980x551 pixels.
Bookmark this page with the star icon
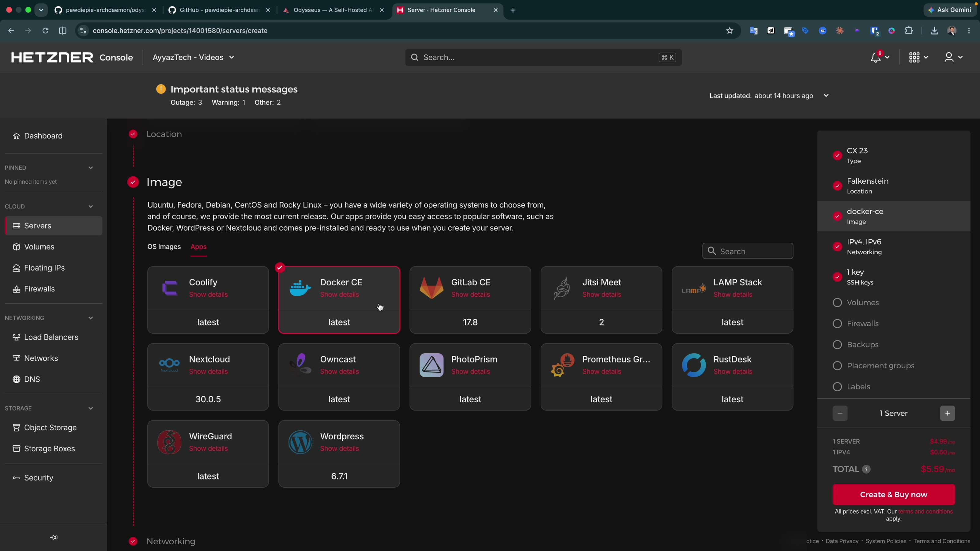[x=729, y=31]
